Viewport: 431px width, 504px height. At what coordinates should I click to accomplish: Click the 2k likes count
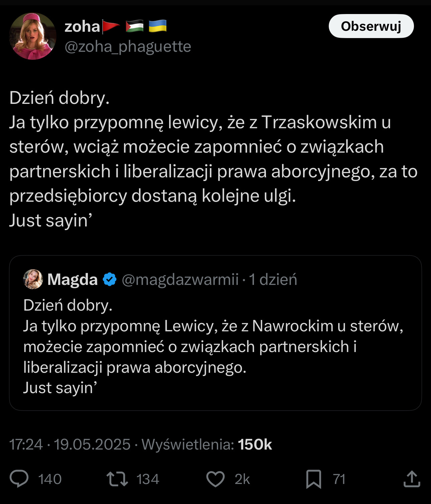point(242,479)
